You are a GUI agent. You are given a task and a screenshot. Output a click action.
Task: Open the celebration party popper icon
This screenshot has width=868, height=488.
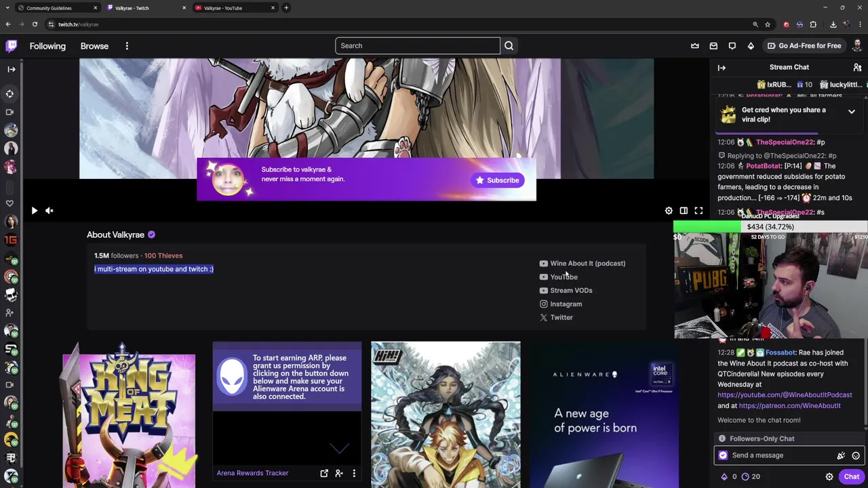[841, 455]
